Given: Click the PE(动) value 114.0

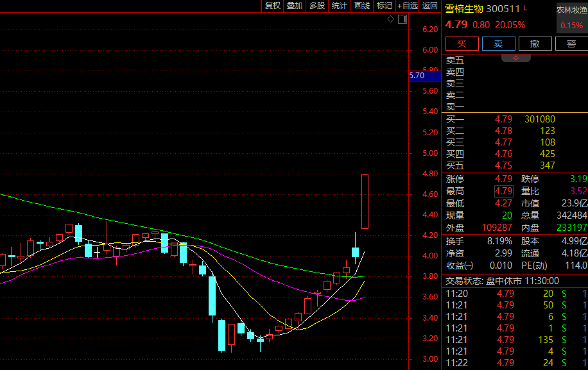Looking at the screenshot, I should click(x=576, y=265).
